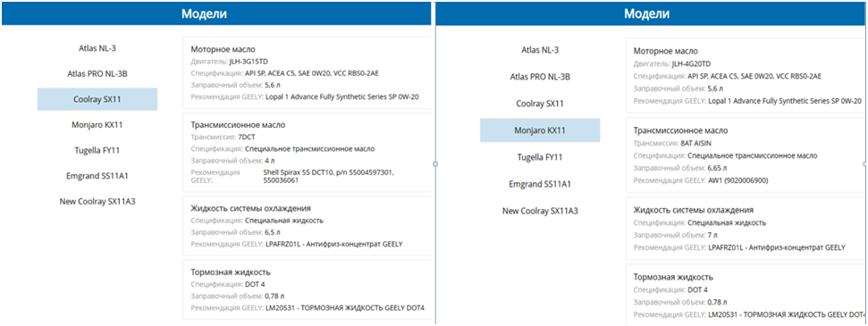
Task: Choose Emgrand SS11A1 in the right models list
Action: click(x=540, y=184)
